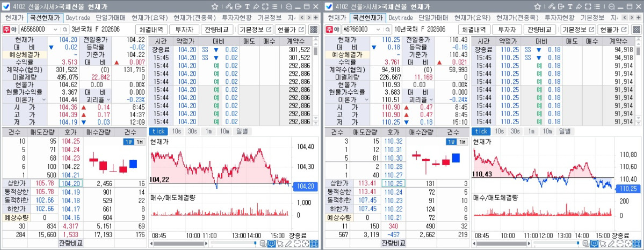Click the share arrow icon in left window title bar
Screen dimensions: 644x250
[256, 6]
